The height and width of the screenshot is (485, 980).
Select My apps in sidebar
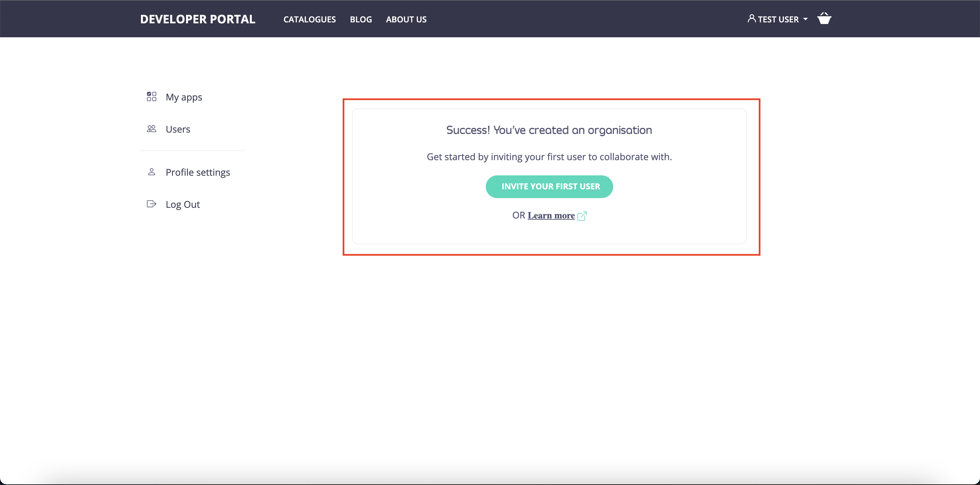point(184,97)
